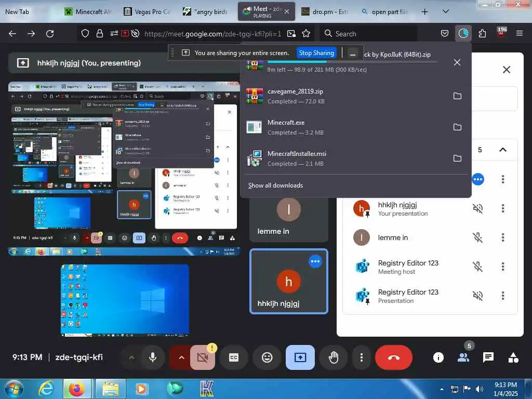
Task: Collapse the contributors list chevron
Action: coord(503,150)
